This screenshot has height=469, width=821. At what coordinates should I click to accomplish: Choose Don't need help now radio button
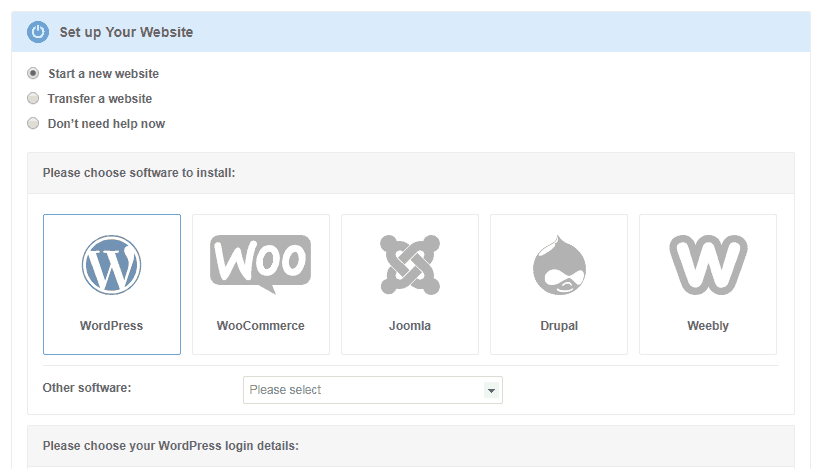pyautogui.click(x=33, y=124)
